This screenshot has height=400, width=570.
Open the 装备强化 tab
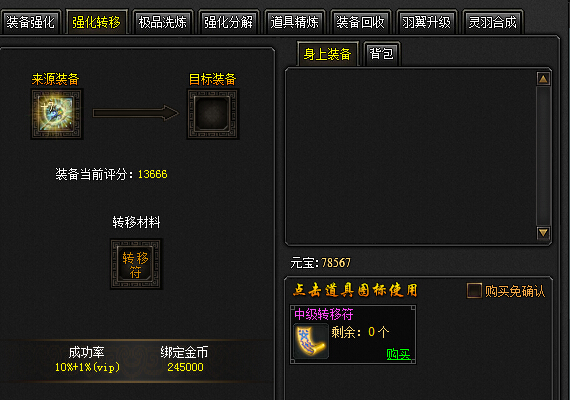click(x=31, y=22)
